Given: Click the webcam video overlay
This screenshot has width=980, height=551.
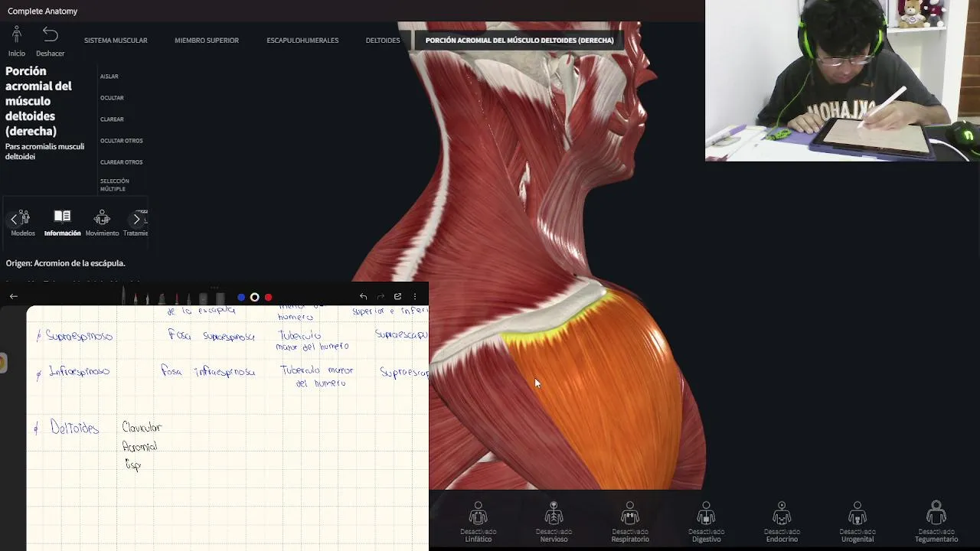Looking at the screenshot, I should [842, 80].
